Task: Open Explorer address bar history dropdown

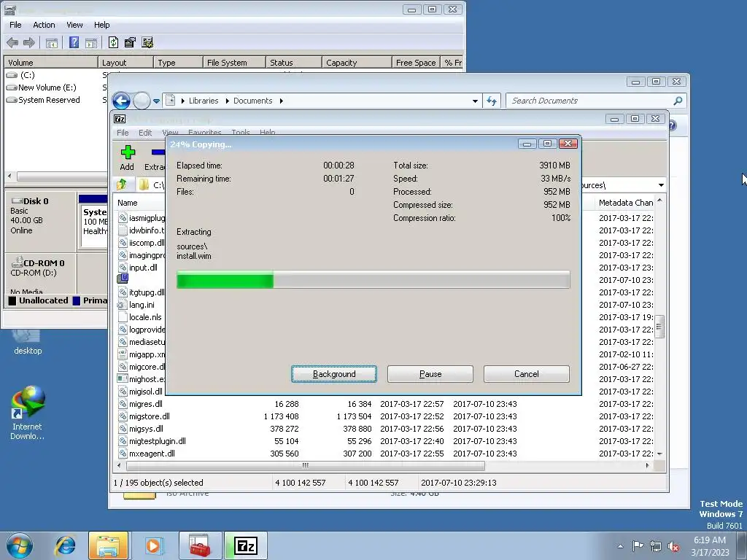Action: [475, 101]
